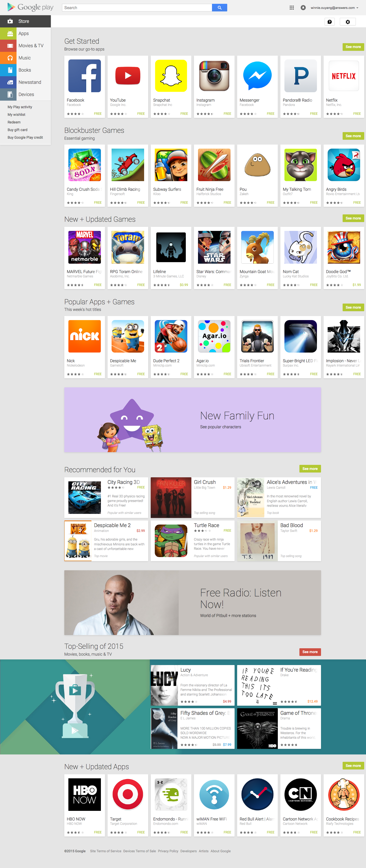Open the New Family Fun banner
Screen dimensions: 366x868
click(x=192, y=419)
